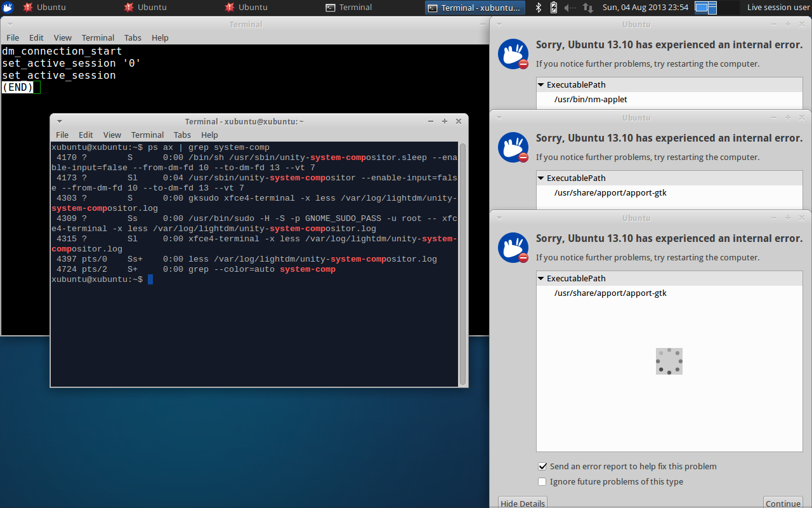This screenshot has height=508, width=812.
Task: Open Tabs menu in xubuntu@xubuntu Terminal
Action: (182, 135)
